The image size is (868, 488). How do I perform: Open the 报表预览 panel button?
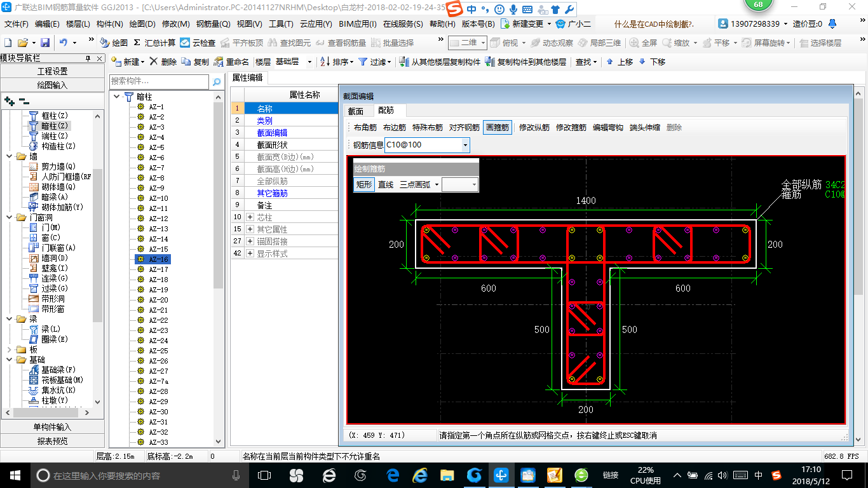52,441
